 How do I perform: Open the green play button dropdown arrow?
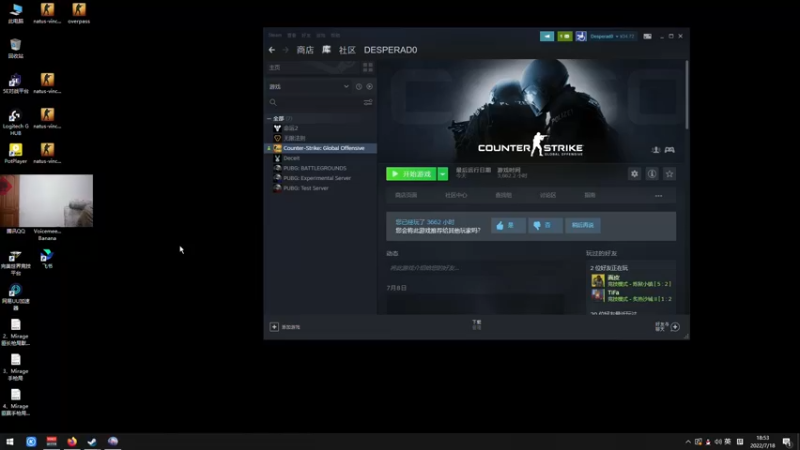(x=442, y=174)
